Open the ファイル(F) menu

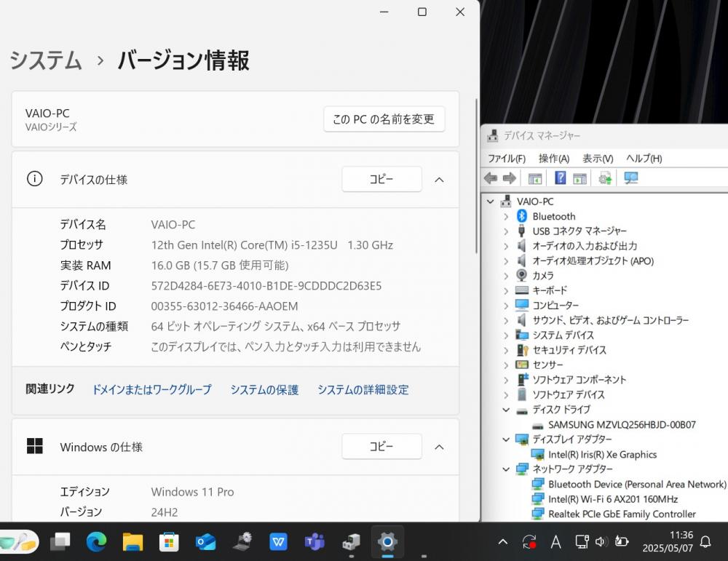507,159
